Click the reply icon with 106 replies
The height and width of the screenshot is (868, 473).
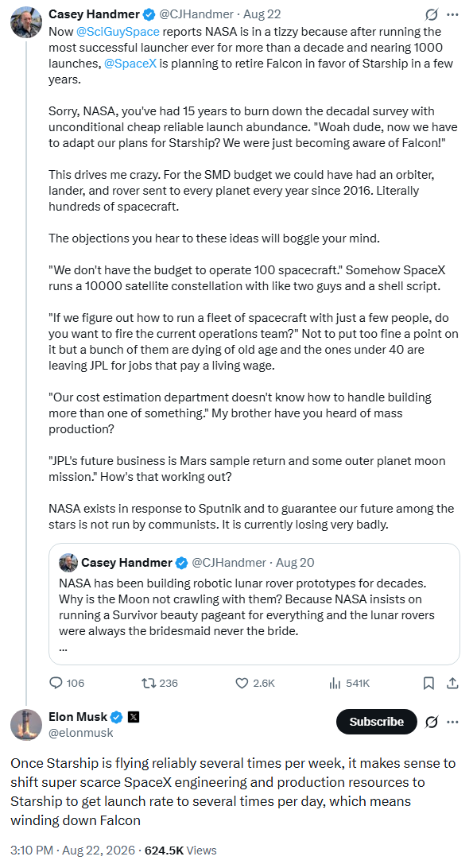pyautogui.click(x=56, y=683)
